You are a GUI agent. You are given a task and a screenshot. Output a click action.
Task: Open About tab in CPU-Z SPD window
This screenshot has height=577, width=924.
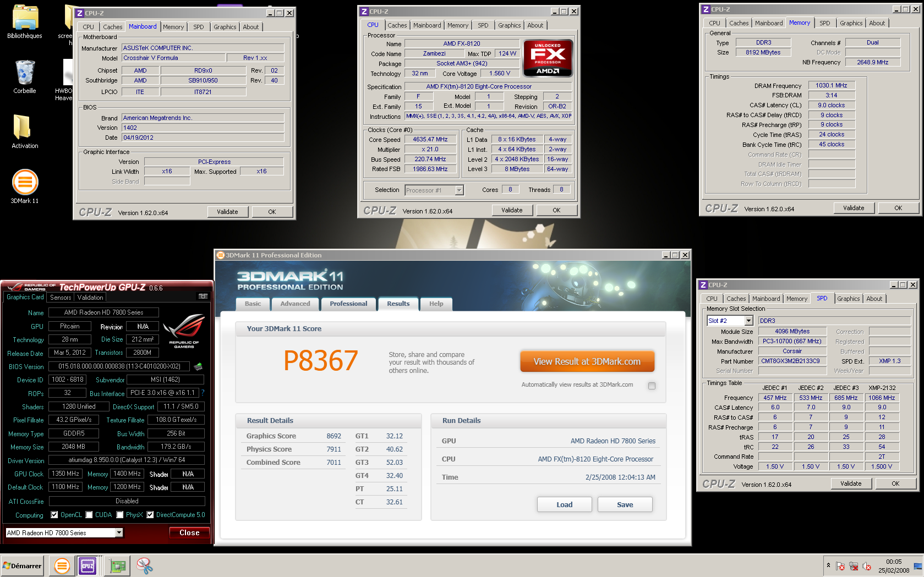click(874, 299)
